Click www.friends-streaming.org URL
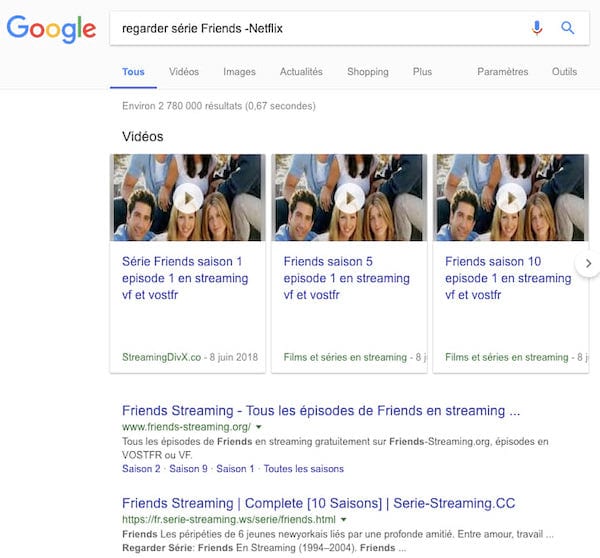Screen dimensions: 600x558 tap(186, 427)
